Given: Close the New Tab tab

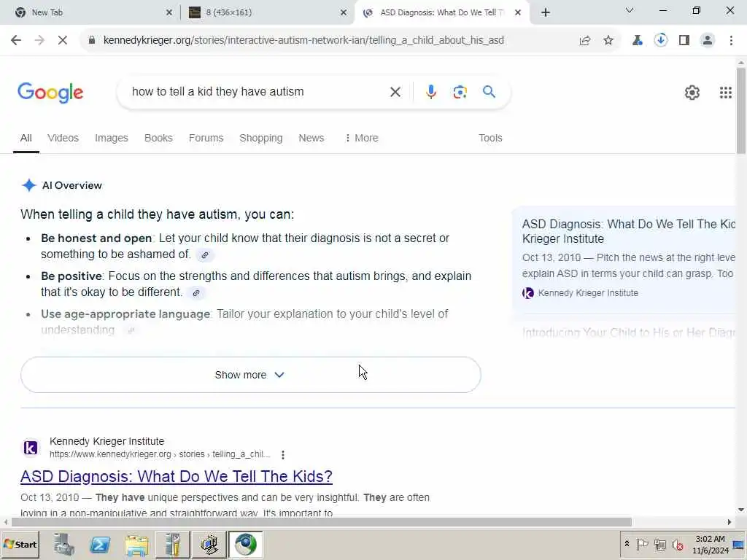Looking at the screenshot, I should tap(169, 13).
